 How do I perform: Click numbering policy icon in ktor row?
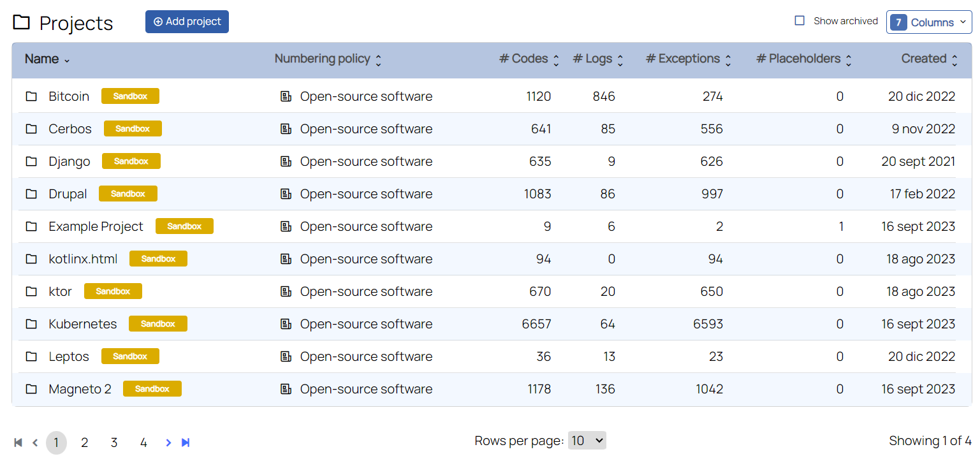pos(286,291)
